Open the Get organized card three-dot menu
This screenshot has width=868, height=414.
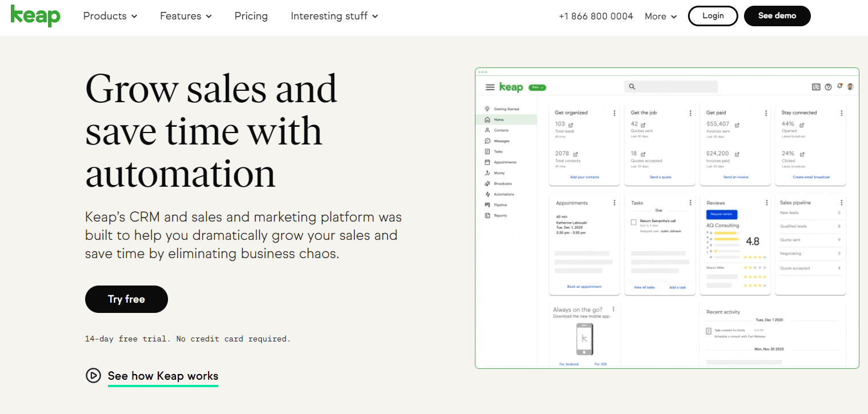(615, 113)
